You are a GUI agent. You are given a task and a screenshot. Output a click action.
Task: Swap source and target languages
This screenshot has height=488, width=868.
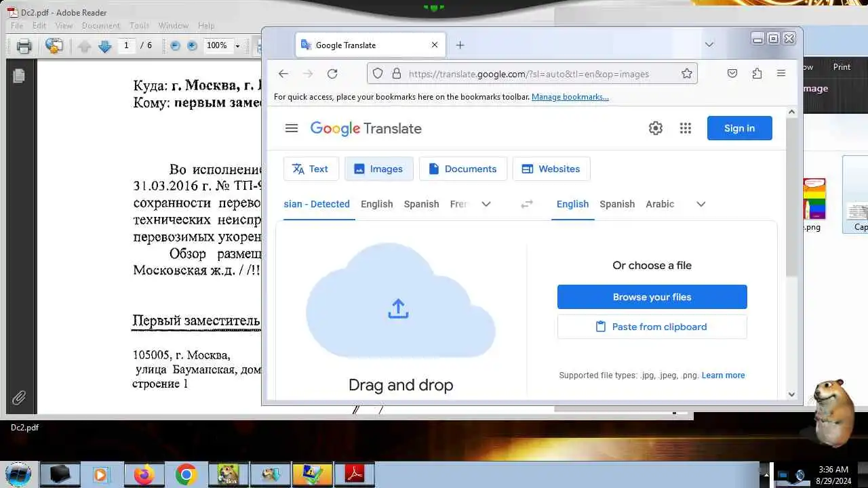point(527,204)
